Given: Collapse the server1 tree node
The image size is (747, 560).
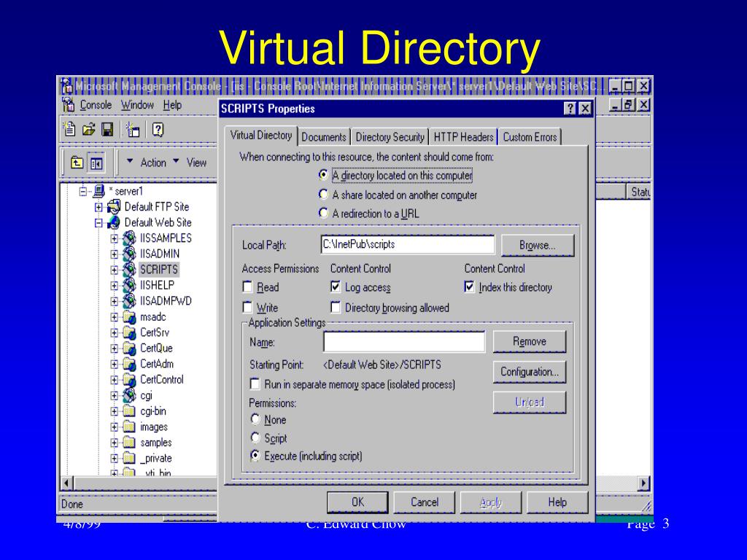Looking at the screenshot, I should [x=83, y=192].
